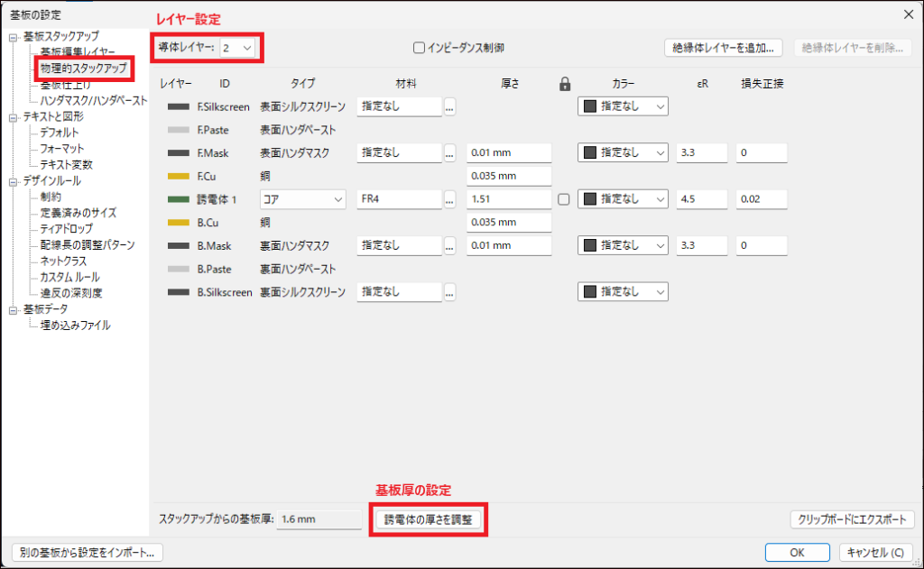Enable インピーダンス制御 checkbox
This screenshot has width=924, height=569.
pyautogui.click(x=419, y=48)
